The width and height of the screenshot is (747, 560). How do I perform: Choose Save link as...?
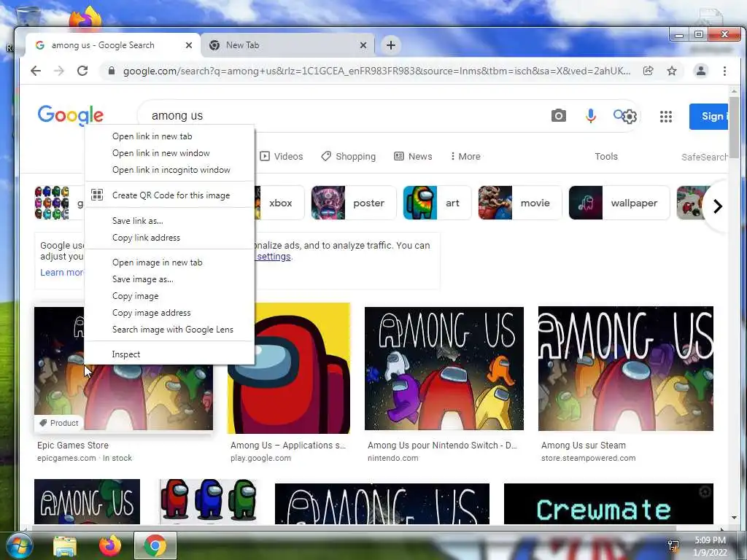(169, 220)
